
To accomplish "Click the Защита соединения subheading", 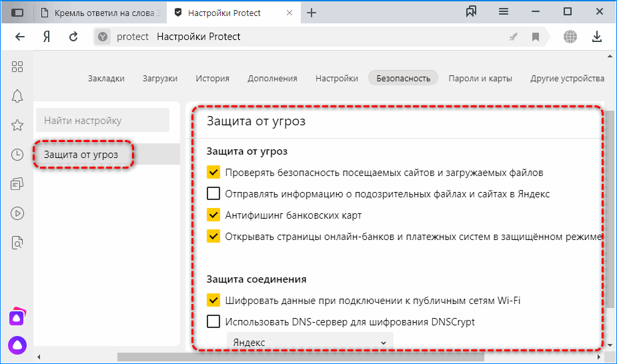I will [256, 279].
